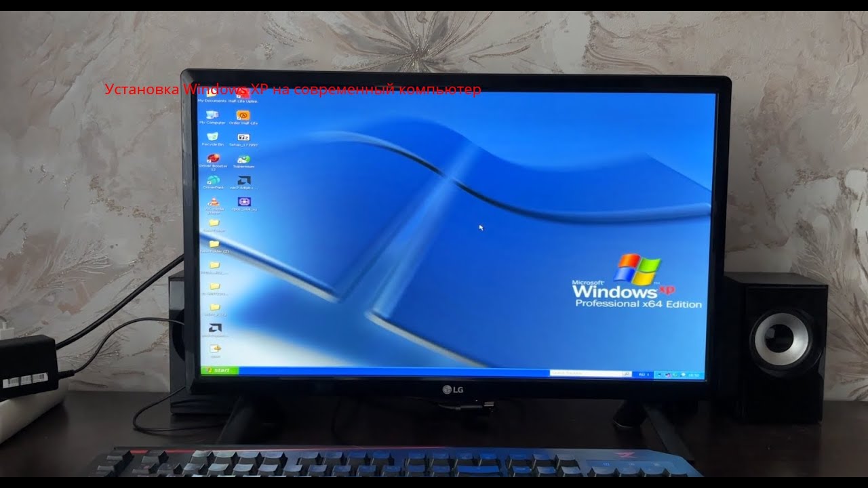Click the green Start button
This screenshot has width=868, height=488.
(x=220, y=371)
